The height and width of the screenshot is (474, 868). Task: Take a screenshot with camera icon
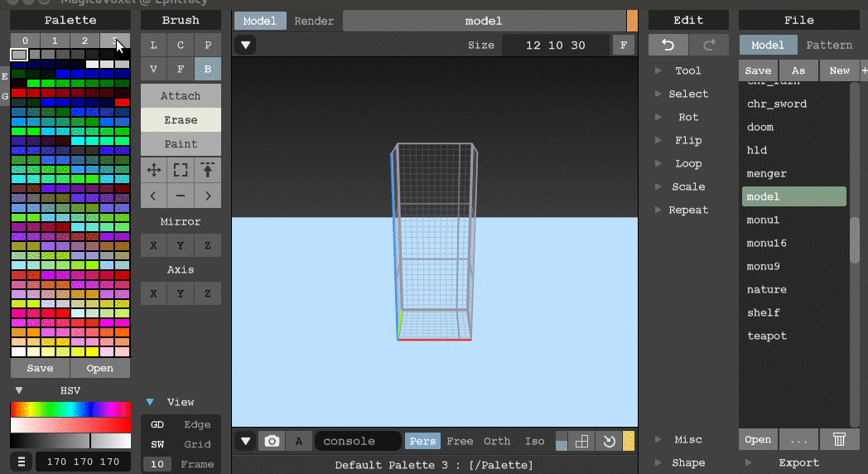click(x=272, y=442)
